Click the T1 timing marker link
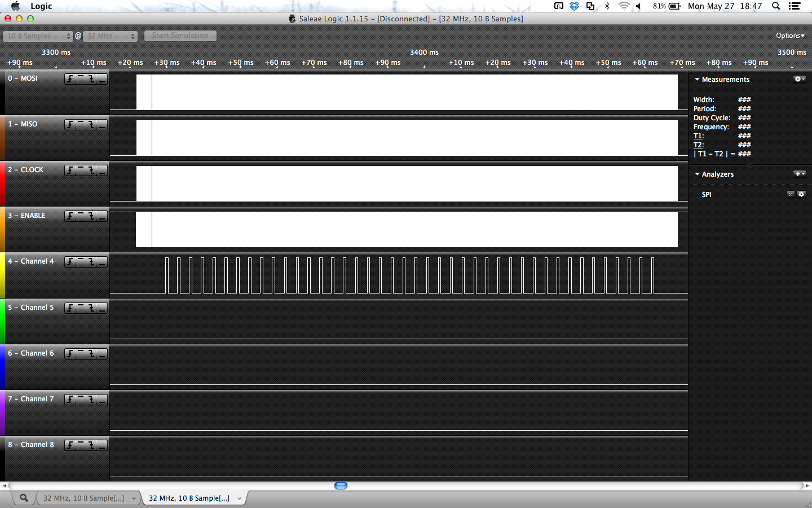Image resolution: width=812 pixels, height=508 pixels. pos(698,136)
